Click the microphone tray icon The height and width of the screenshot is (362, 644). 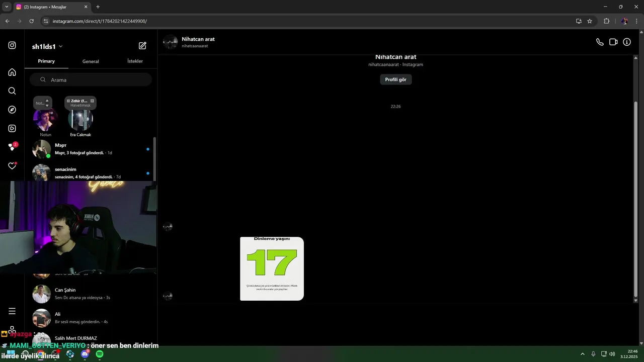(x=593, y=354)
